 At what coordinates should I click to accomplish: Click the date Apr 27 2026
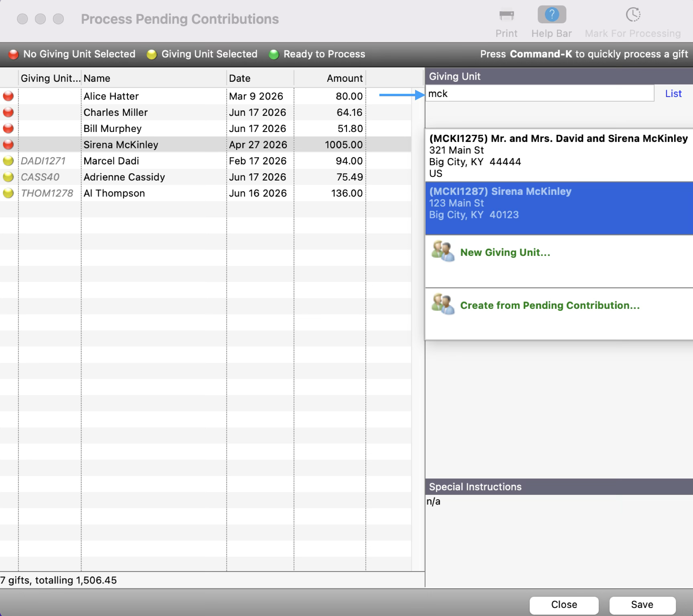coord(258,145)
